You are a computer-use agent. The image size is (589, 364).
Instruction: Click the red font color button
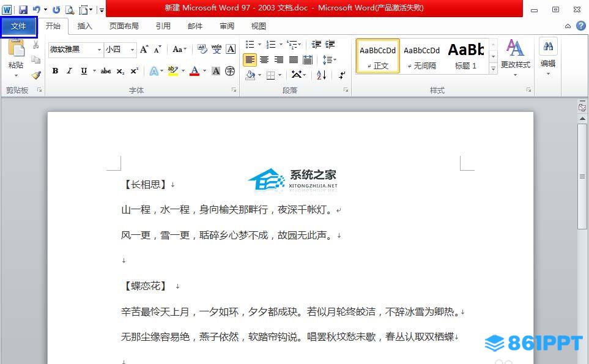pos(194,71)
